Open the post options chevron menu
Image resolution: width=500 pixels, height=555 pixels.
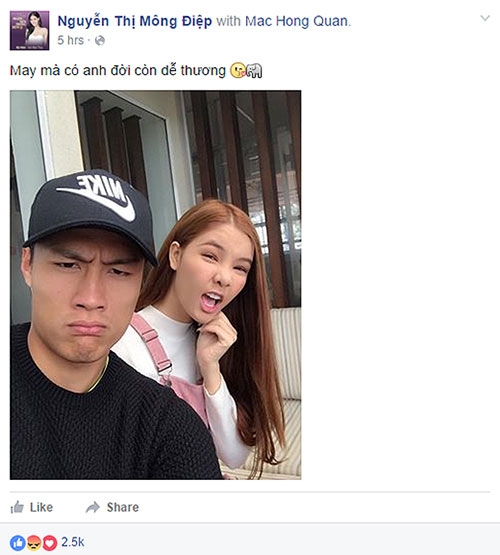[x=485, y=18]
